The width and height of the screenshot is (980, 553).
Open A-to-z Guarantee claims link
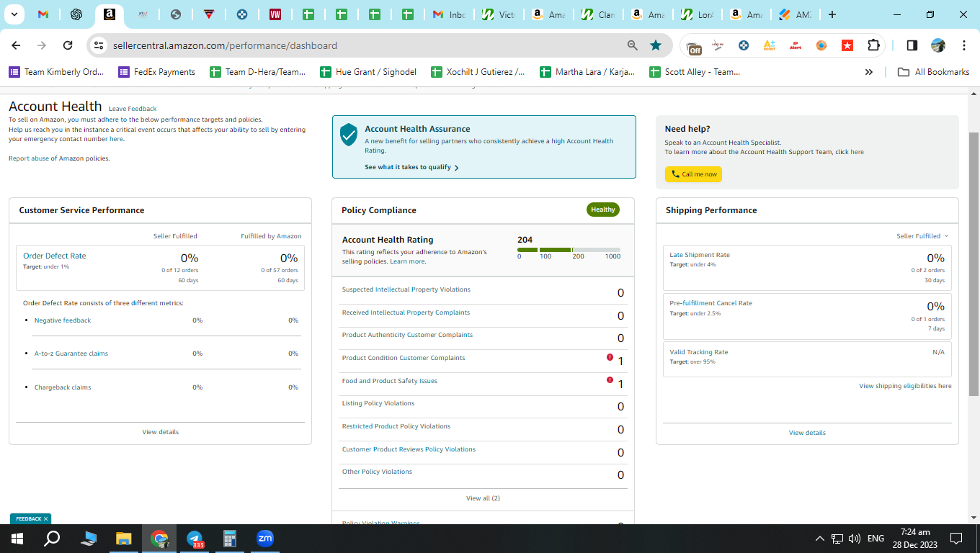click(71, 354)
